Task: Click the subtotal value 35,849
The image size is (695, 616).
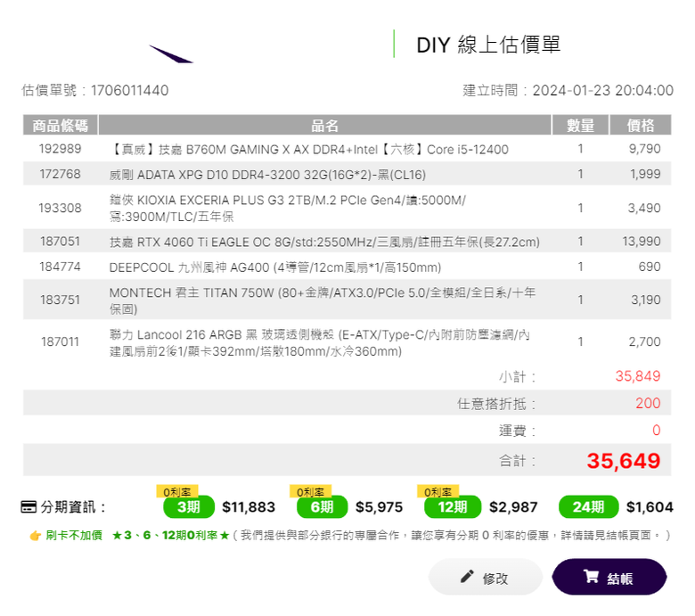Action: 638,376
